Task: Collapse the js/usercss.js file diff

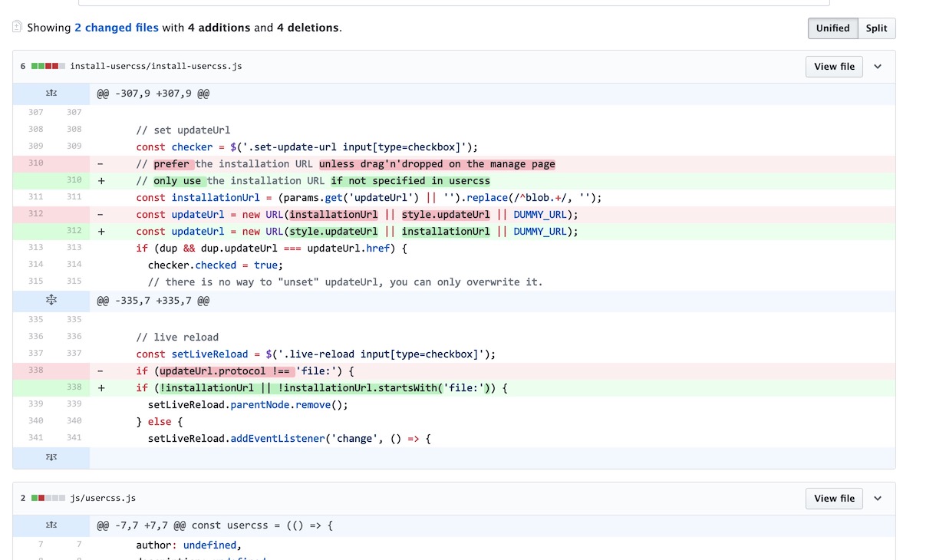Action: [x=878, y=499]
